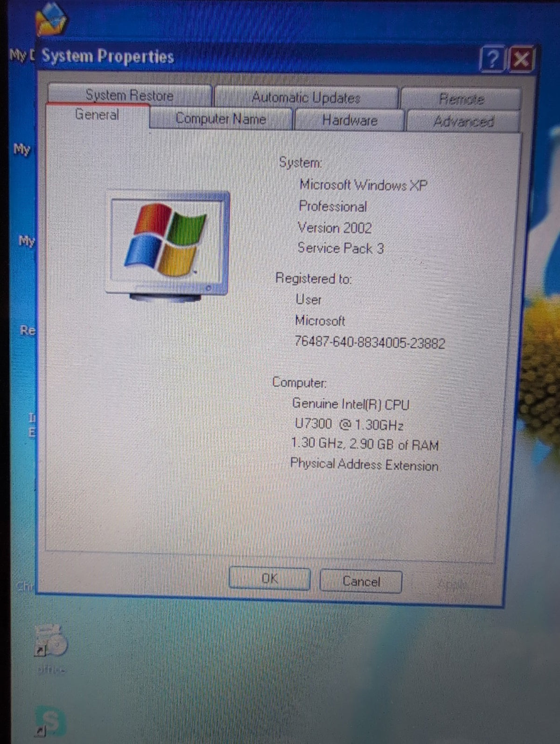Image resolution: width=560 pixels, height=744 pixels.
Task: Switch to the Computer Name tab
Action: 221,119
